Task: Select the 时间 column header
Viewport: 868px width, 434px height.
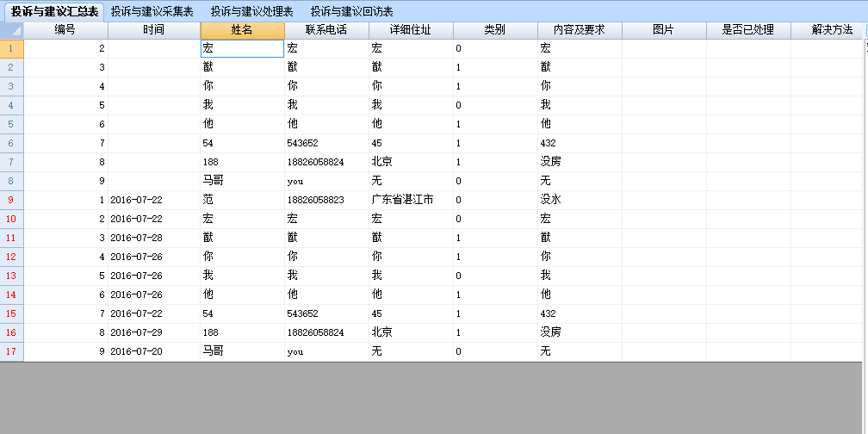Action: click(153, 30)
